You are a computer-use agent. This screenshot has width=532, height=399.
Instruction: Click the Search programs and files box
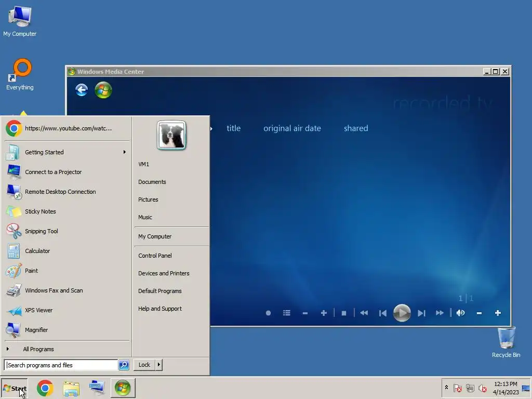point(61,365)
